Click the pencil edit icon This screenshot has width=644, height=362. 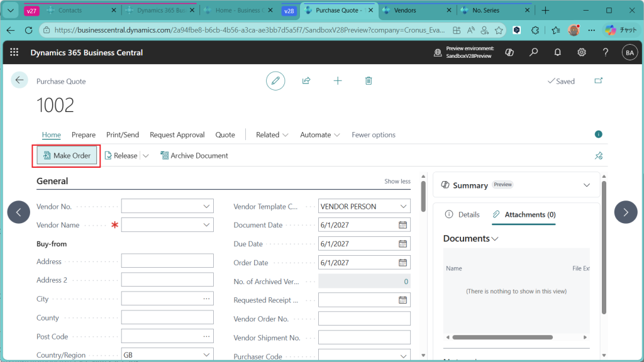tap(275, 80)
